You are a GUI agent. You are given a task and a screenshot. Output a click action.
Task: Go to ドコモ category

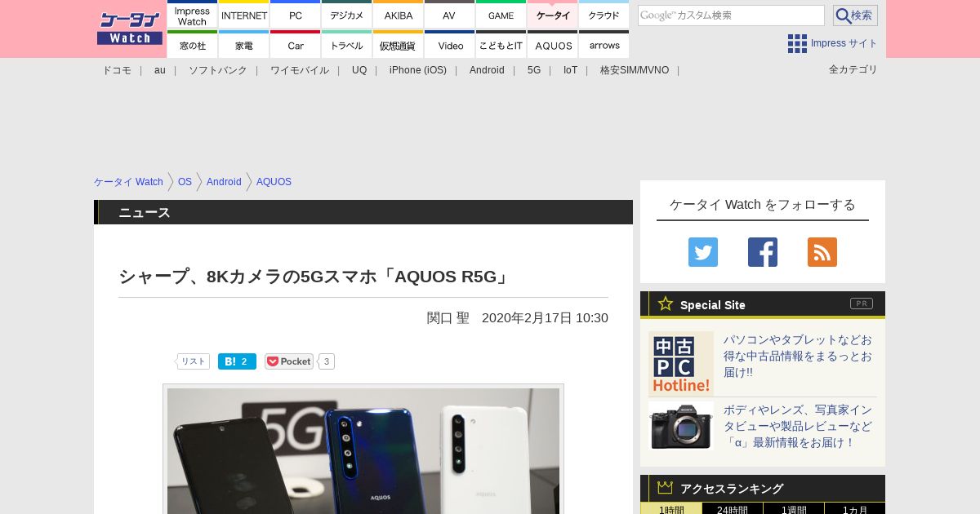pyautogui.click(x=117, y=70)
